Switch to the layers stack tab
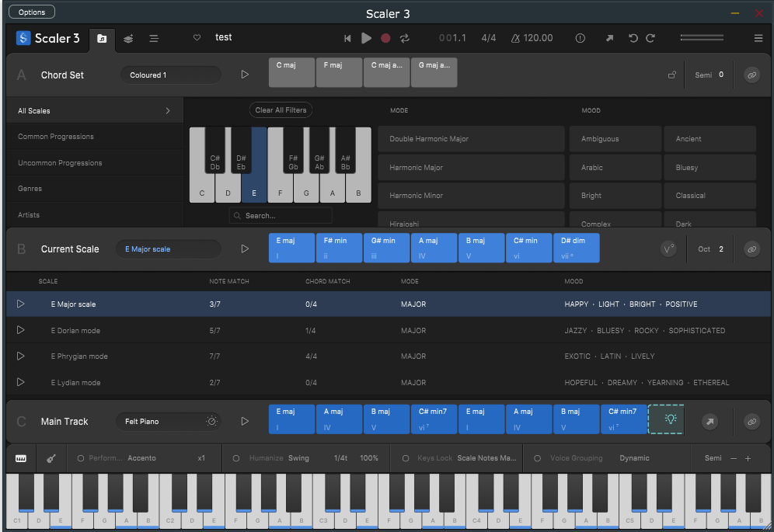774x532 pixels. click(x=128, y=39)
